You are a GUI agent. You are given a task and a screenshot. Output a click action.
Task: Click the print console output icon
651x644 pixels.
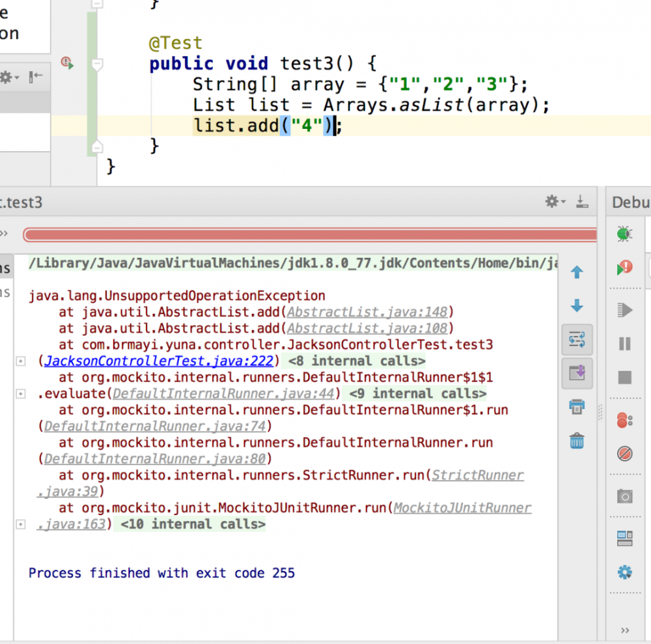coord(577,406)
